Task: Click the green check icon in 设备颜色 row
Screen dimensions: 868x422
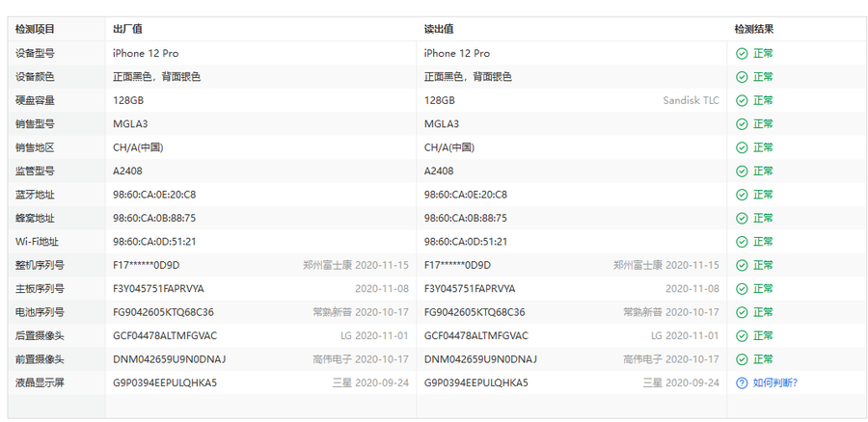Action: click(742, 77)
